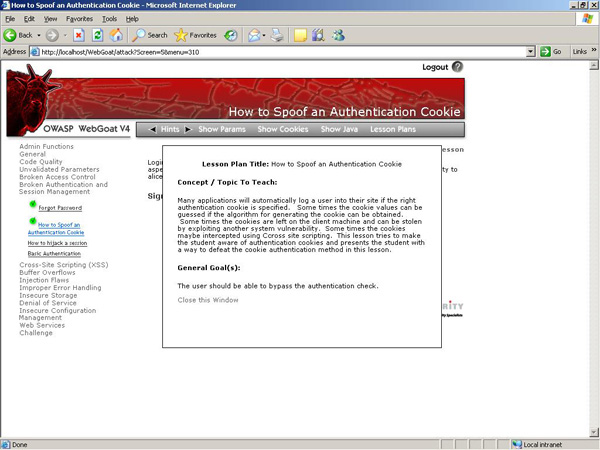Open the File menu
Screen dimensions: 600x450
pos(10,19)
